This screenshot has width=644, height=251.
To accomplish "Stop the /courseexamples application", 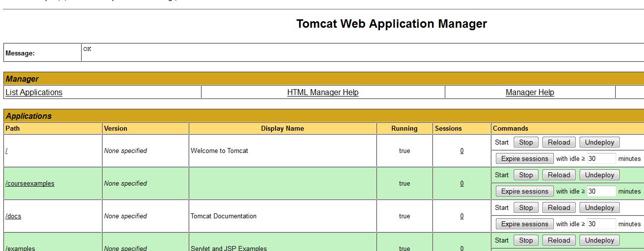I will [x=526, y=175].
